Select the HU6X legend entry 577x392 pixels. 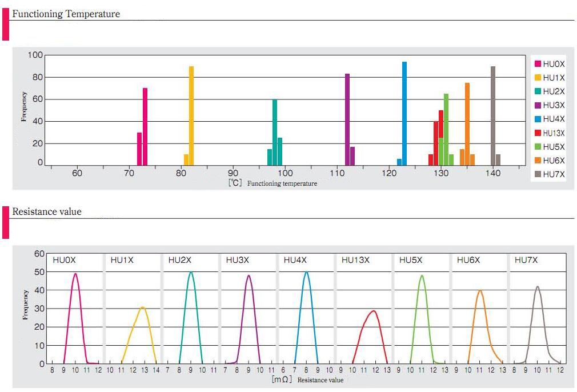(550, 161)
